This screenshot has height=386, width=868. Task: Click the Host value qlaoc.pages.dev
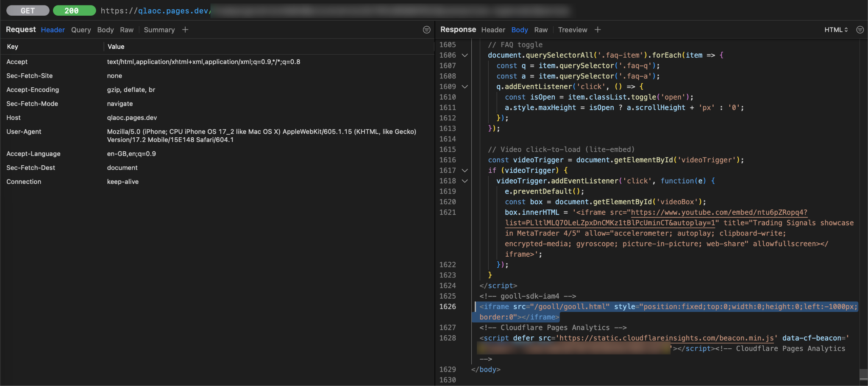pyautogui.click(x=132, y=118)
